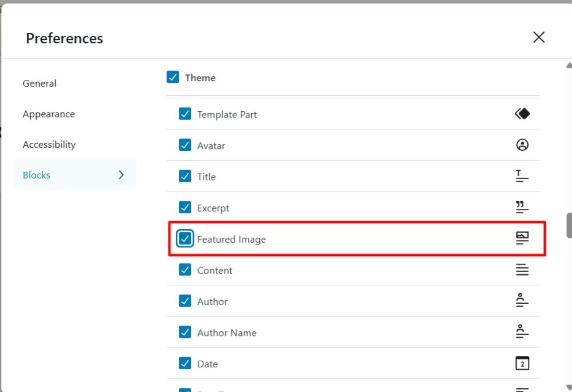Close the Preferences dialog
The image size is (572, 392).
539,37
